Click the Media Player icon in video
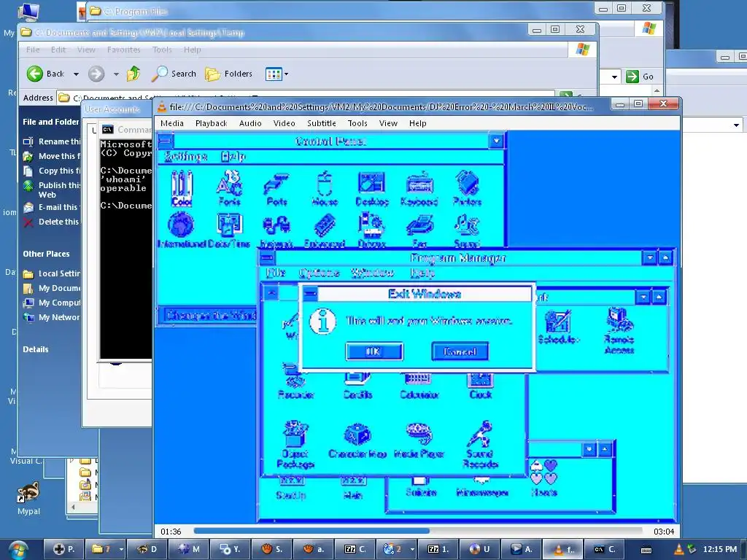747x560 pixels. (x=419, y=440)
